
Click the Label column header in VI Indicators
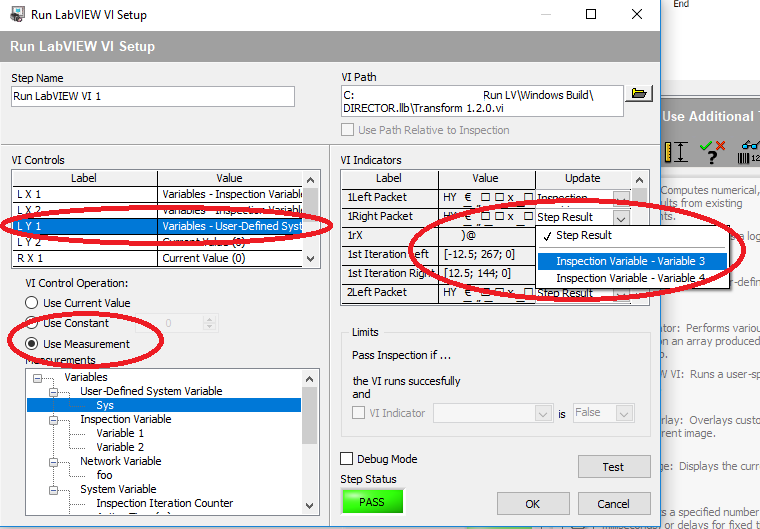point(389,178)
